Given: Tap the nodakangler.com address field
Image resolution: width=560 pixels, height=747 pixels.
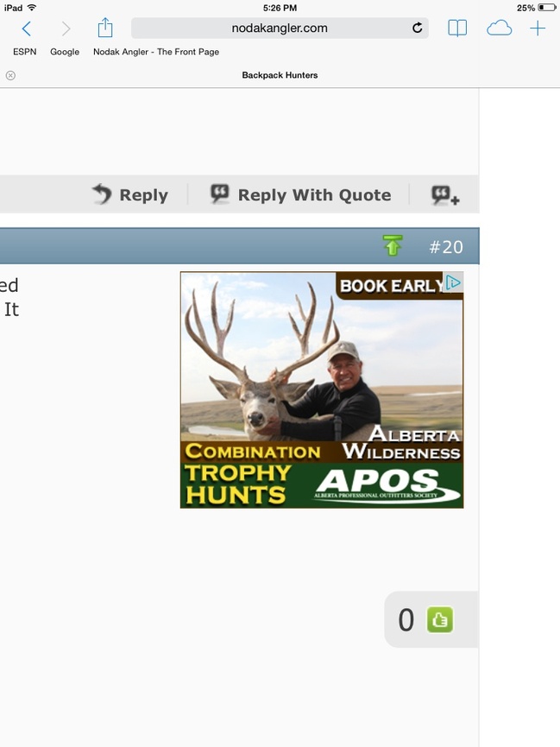Looking at the screenshot, I should (280, 28).
